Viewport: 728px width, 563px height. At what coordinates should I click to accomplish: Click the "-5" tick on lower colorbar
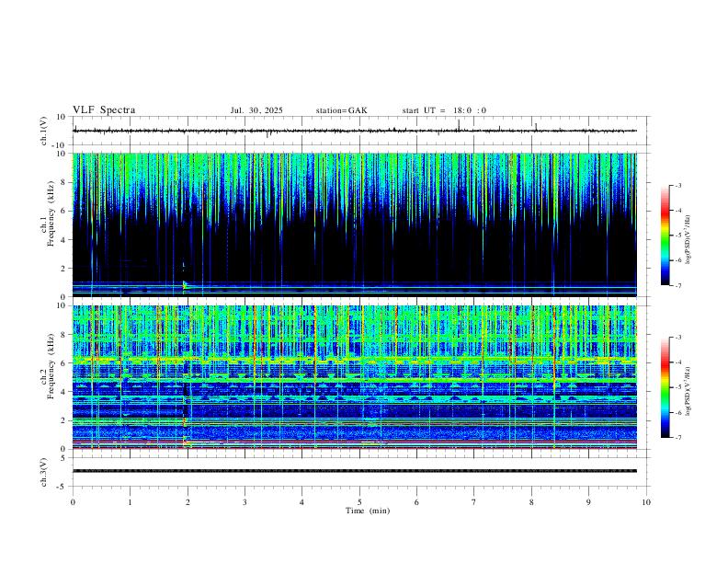(677, 387)
